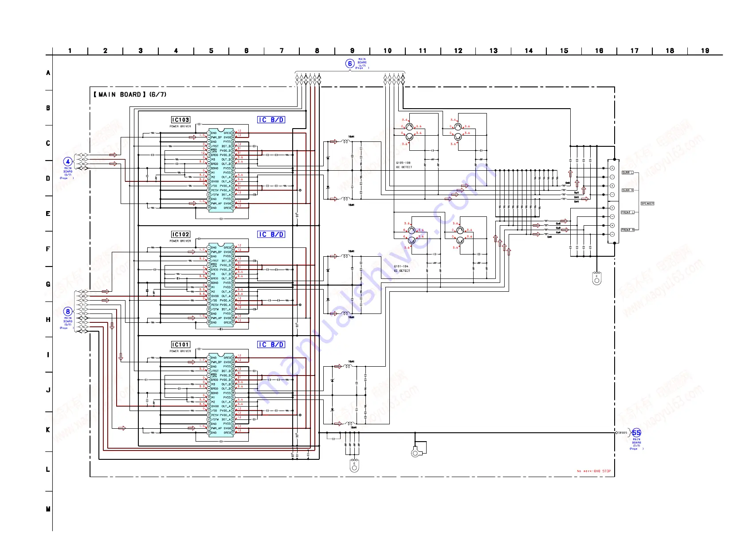Click the IC103 power driver label
This screenshot has width=745, height=560.
(180, 120)
